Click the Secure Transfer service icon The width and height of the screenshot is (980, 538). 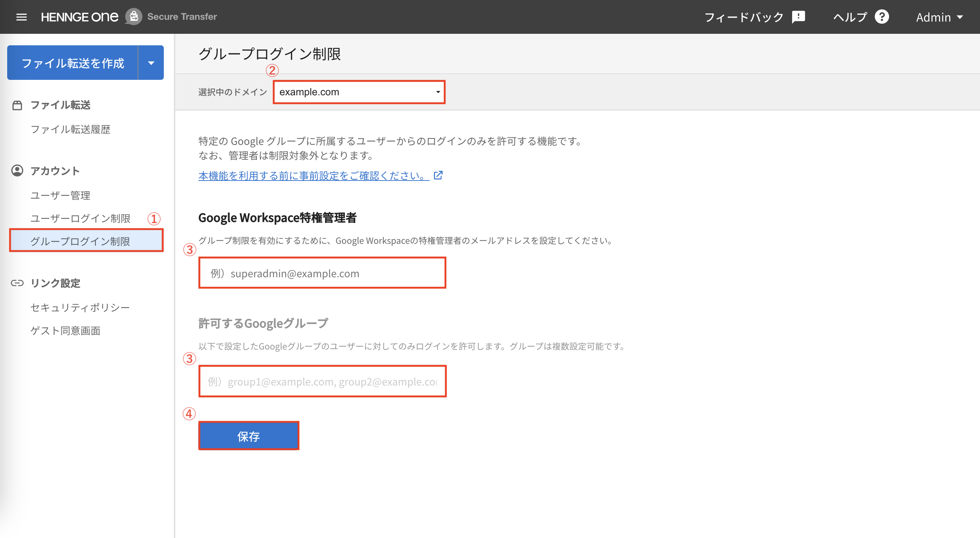(134, 17)
